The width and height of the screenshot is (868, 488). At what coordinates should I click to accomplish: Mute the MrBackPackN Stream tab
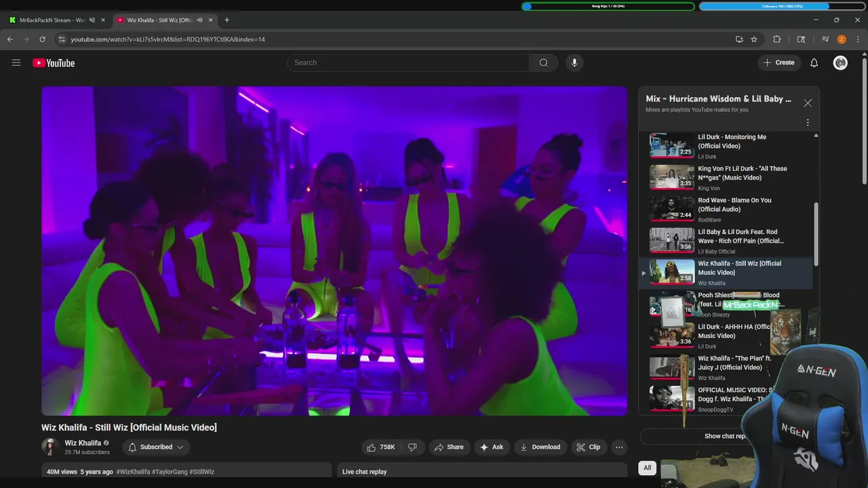(x=92, y=20)
